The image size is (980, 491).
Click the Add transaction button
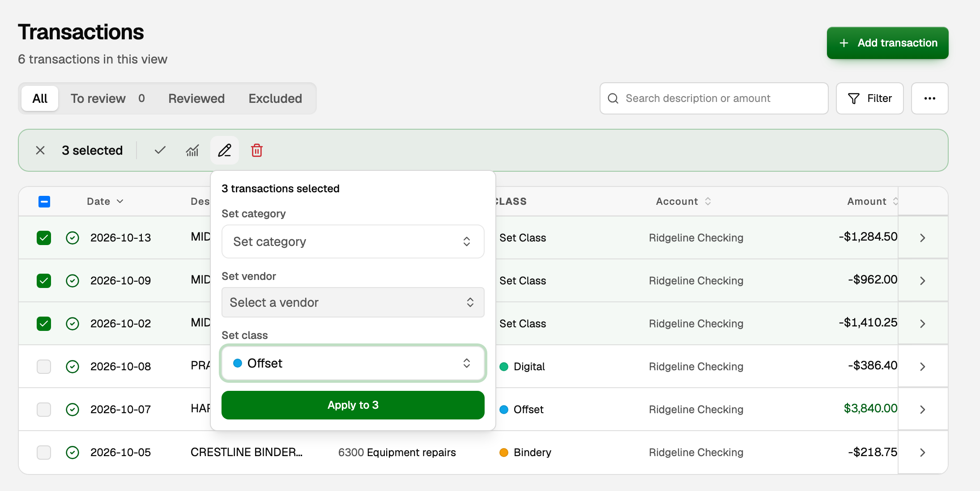[887, 43]
